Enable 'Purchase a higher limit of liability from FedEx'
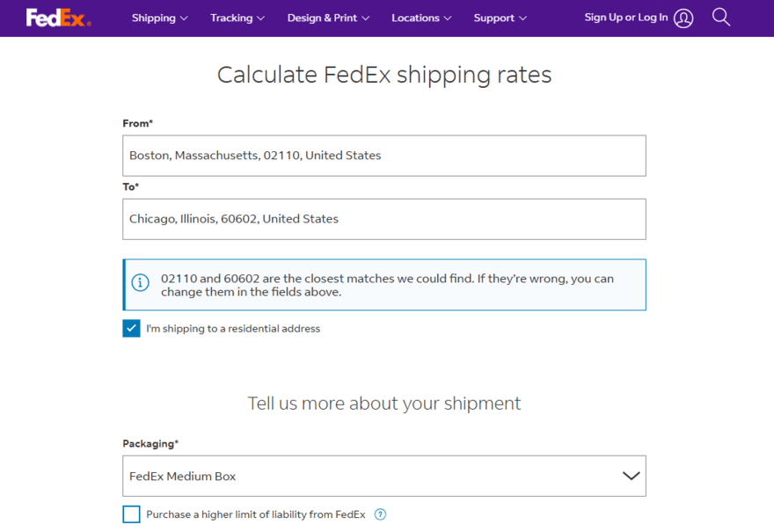 tap(131, 514)
